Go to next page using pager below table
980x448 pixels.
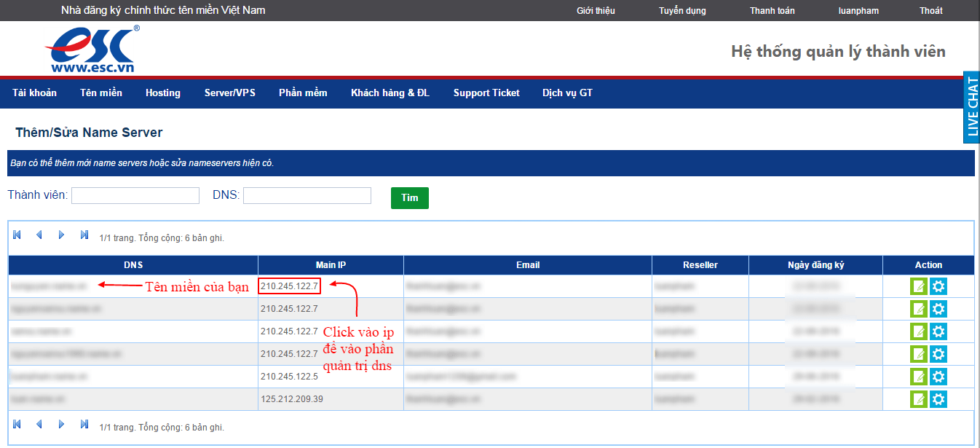coord(62,424)
